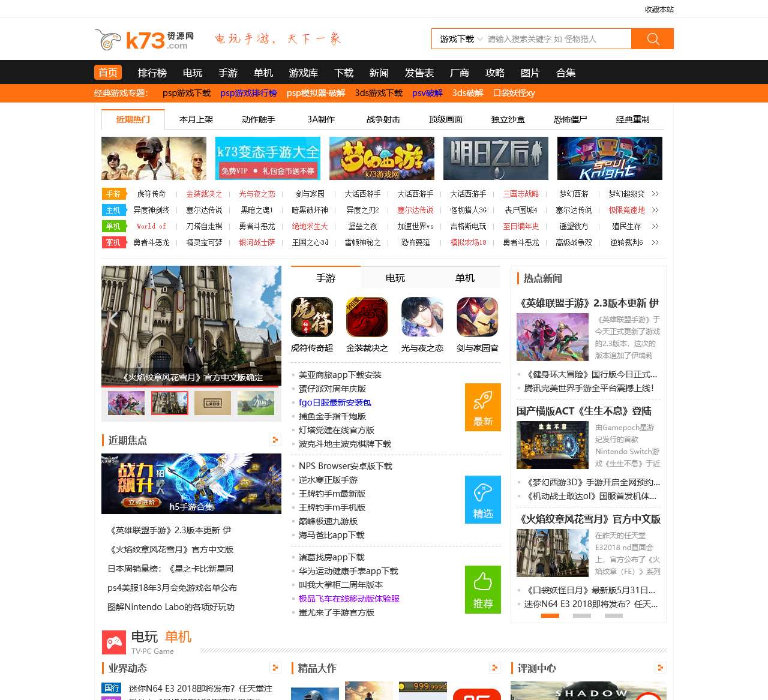
Task: Click the orange 最新 rocket tile
Action: pos(483,407)
